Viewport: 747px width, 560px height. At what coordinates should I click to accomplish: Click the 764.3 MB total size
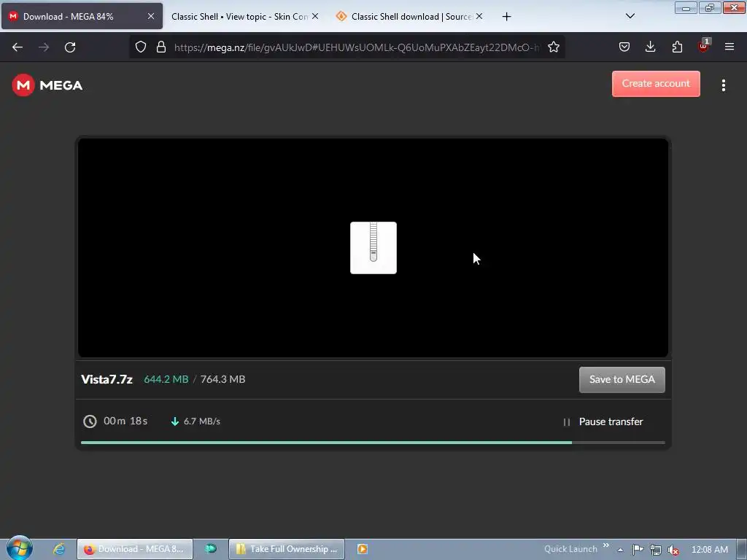click(222, 379)
